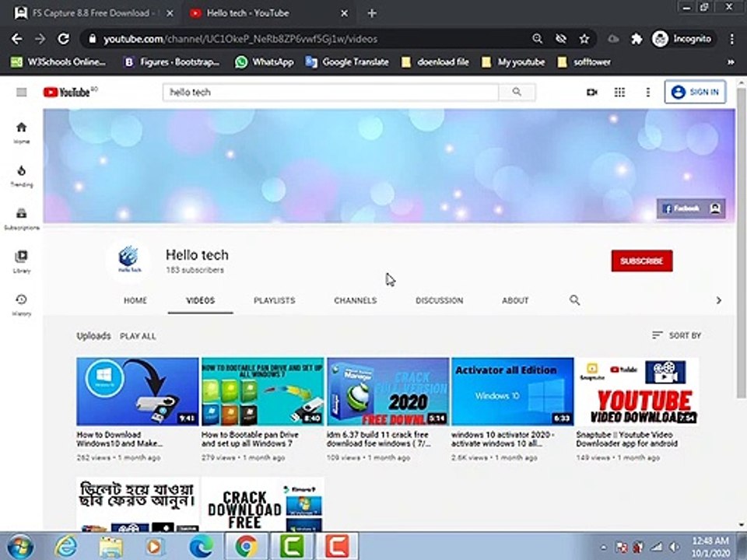Image resolution: width=747 pixels, height=560 pixels.
Task: Open the Windows10 download video thumbnail
Action: [x=137, y=391]
